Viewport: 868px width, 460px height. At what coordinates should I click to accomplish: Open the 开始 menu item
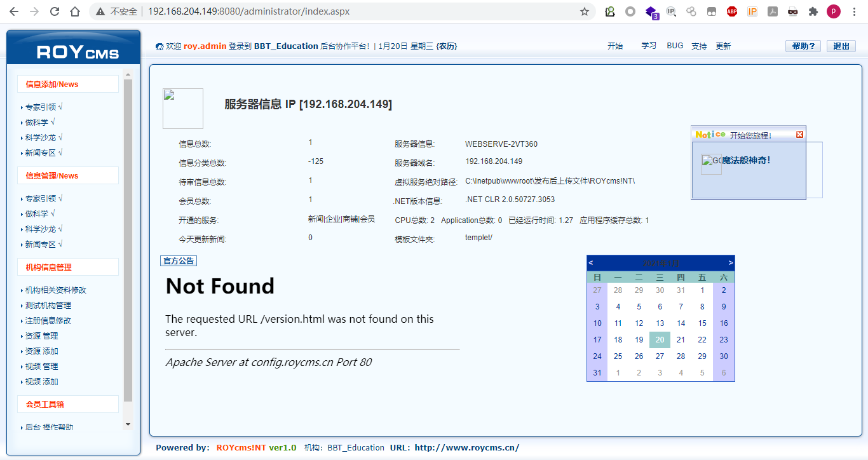pyautogui.click(x=615, y=46)
